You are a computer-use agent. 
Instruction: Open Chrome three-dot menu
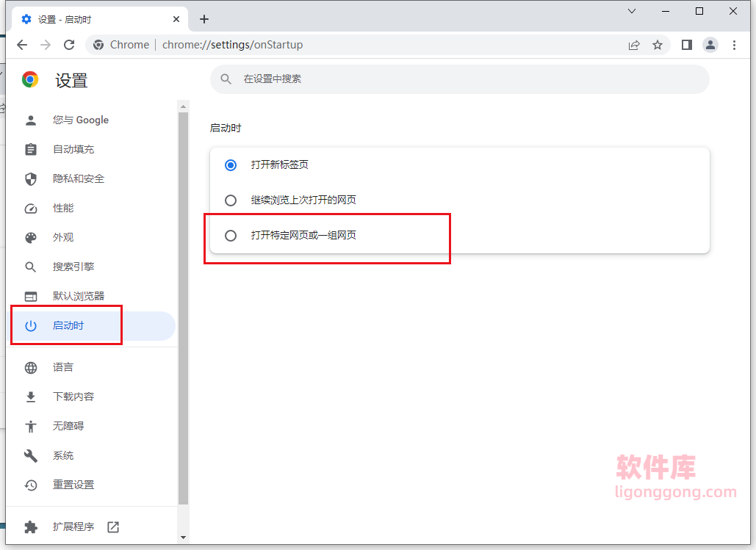(x=734, y=45)
